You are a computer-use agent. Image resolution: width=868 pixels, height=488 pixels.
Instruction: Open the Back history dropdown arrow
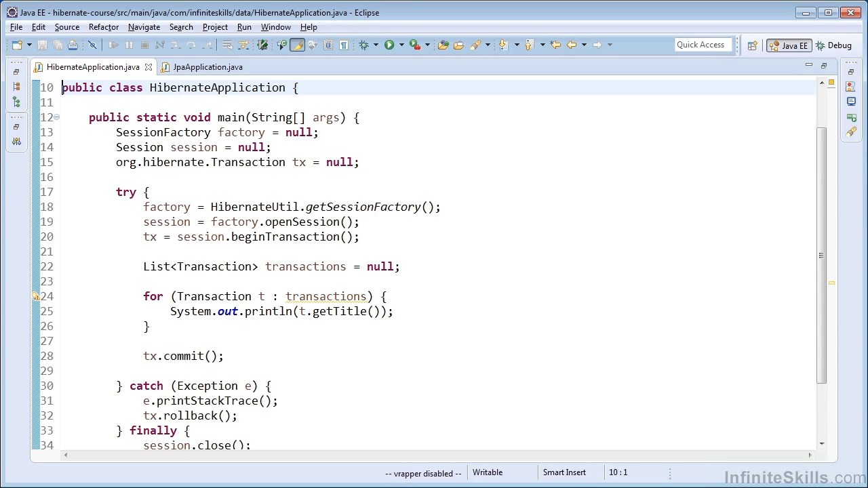pyautogui.click(x=584, y=45)
